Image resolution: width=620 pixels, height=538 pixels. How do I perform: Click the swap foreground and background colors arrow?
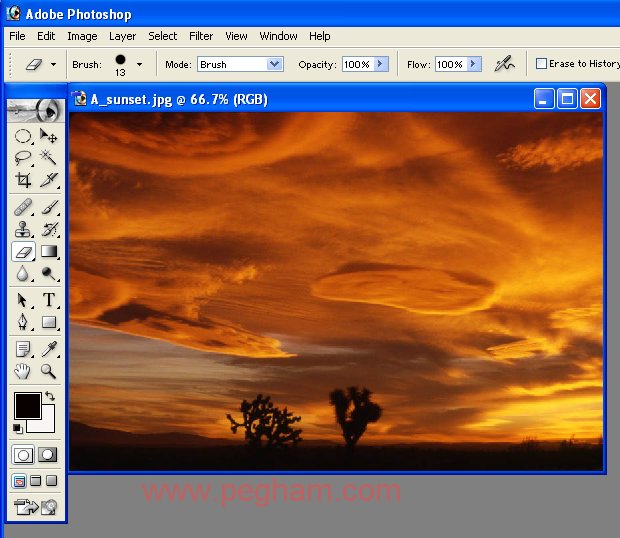(50, 397)
